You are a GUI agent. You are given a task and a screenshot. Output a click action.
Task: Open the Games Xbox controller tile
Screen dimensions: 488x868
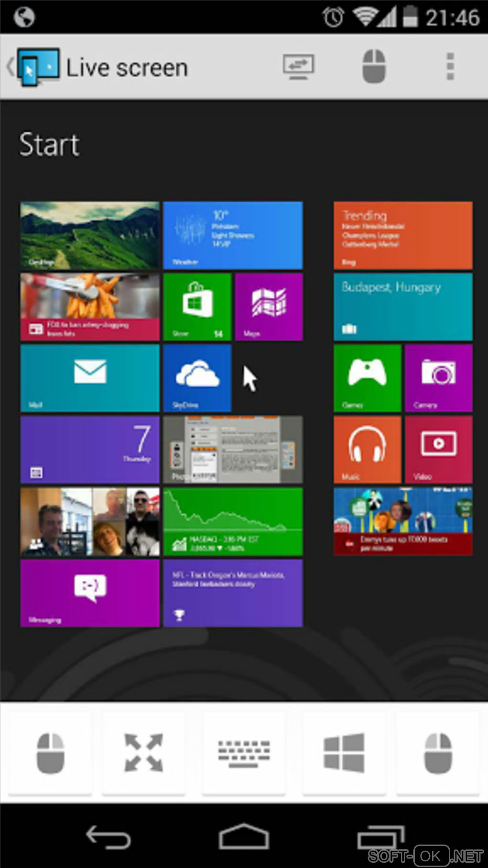[x=367, y=378]
